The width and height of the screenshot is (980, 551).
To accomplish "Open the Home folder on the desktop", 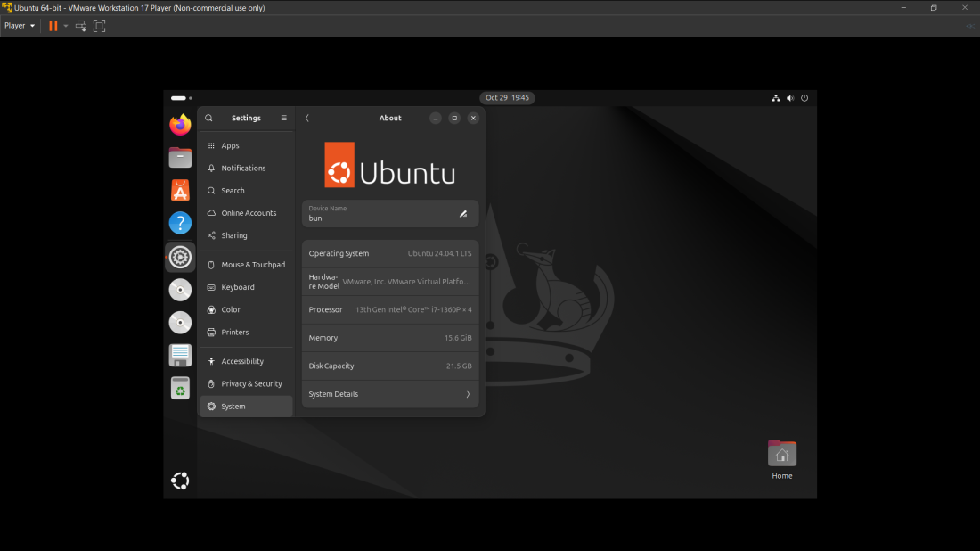I will 782,460.
